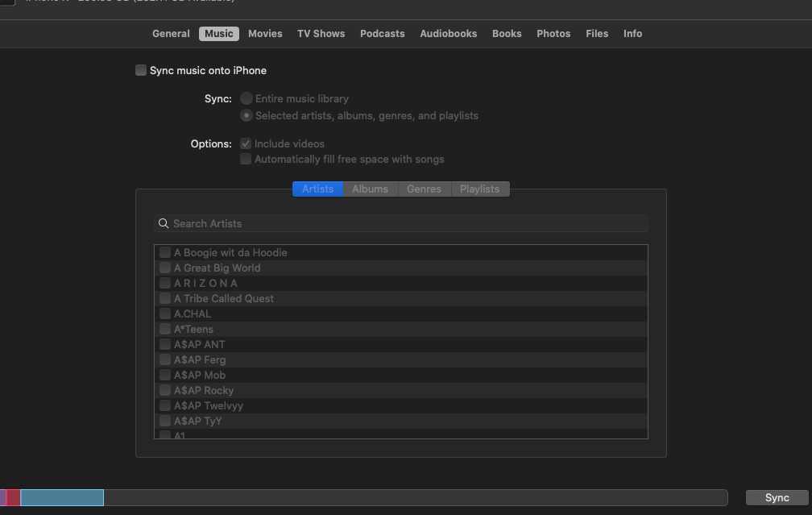
Task: Open the Audiobooks tab
Action: pos(449,34)
